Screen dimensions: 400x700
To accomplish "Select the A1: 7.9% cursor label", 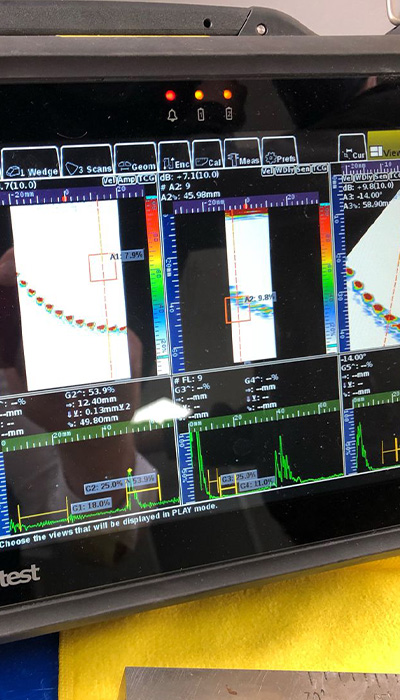I will pyautogui.click(x=127, y=255).
